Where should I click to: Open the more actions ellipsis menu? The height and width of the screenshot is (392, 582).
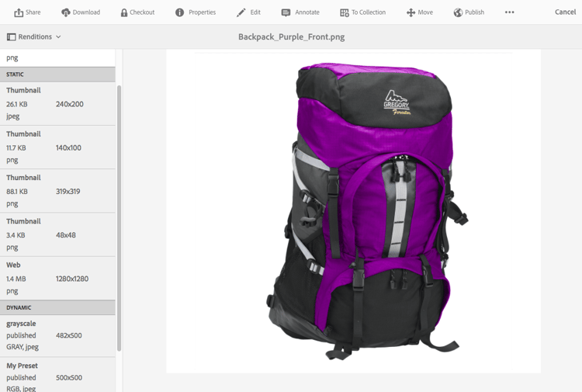pos(509,12)
